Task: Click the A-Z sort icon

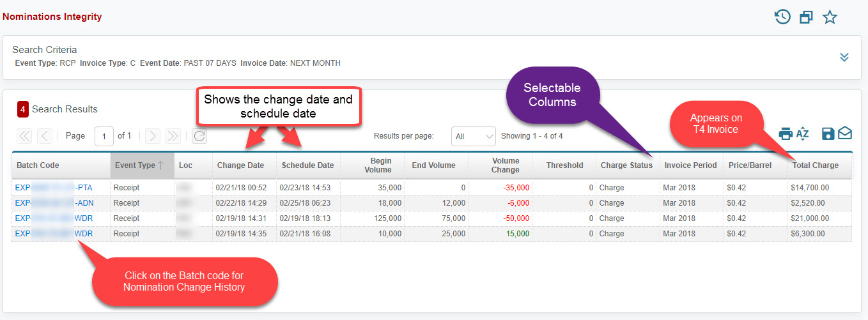Action: point(803,133)
